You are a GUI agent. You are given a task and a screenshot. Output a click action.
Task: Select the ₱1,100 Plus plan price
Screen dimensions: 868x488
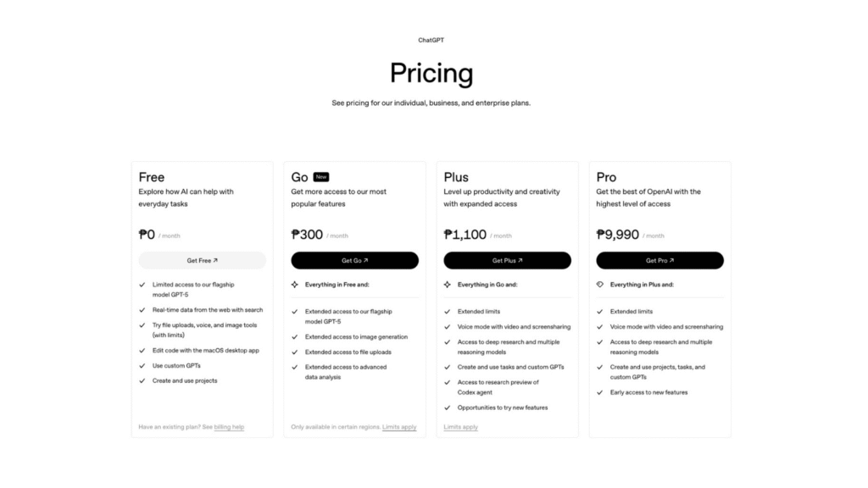465,235
